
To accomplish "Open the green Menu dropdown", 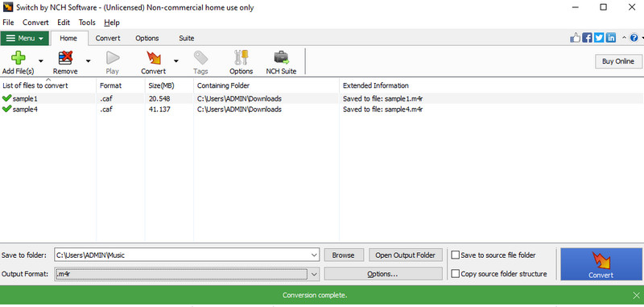I will [25, 38].
